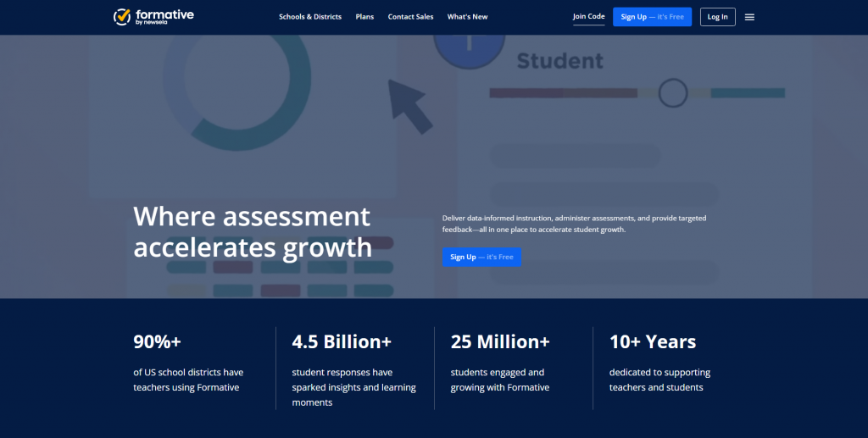Click the slider handle in hero illustration
868x438 pixels.
pyautogui.click(x=672, y=93)
